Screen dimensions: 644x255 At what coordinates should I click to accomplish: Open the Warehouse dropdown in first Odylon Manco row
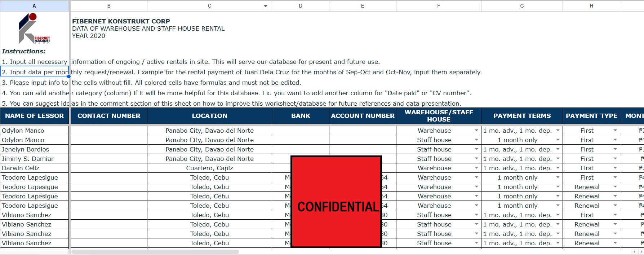[x=476, y=131]
